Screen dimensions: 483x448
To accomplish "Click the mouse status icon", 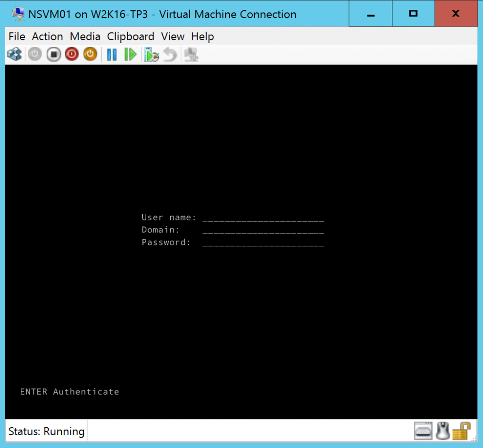I will point(442,431).
